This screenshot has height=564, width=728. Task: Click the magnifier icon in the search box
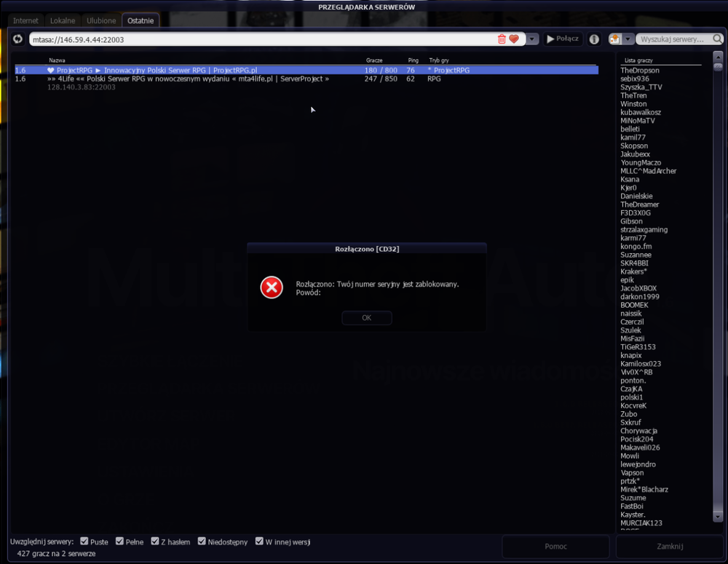pyautogui.click(x=717, y=39)
